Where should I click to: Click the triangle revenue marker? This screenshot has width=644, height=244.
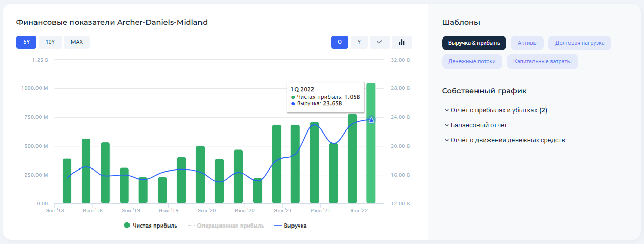tap(371, 120)
